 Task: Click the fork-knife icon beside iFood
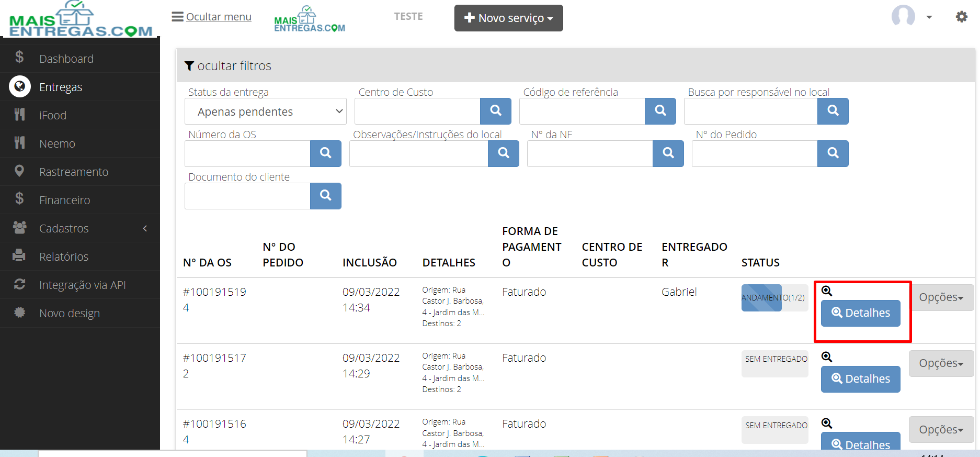[x=19, y=114]
